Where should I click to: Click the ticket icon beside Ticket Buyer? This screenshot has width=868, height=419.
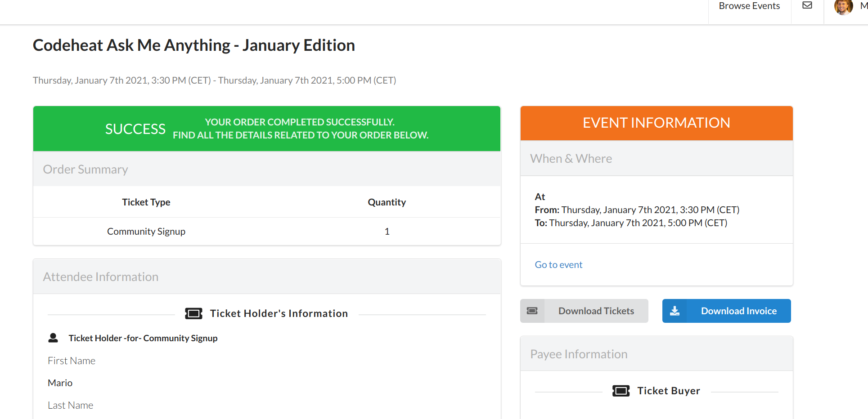[621, 391]
